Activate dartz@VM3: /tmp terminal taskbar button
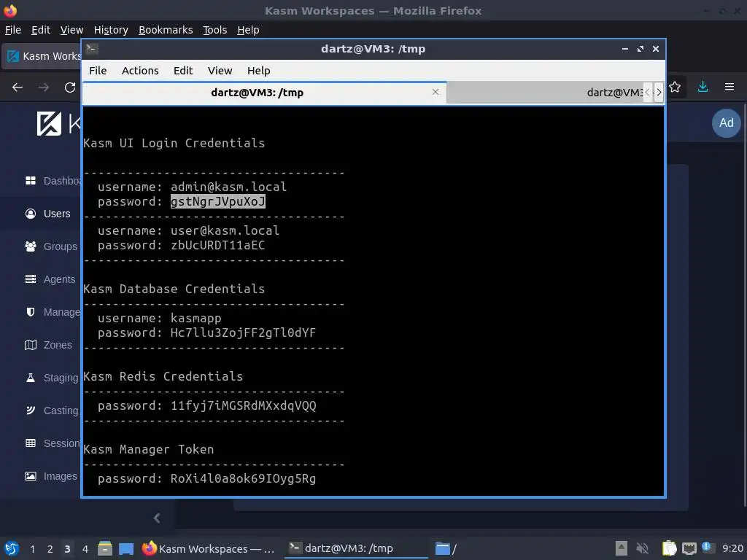 point(356,548)
